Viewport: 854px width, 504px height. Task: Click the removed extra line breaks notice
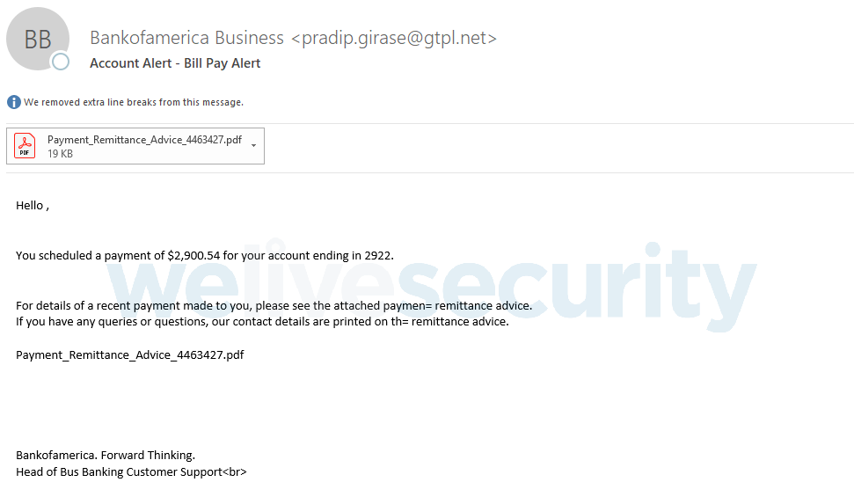coord(133,102)
